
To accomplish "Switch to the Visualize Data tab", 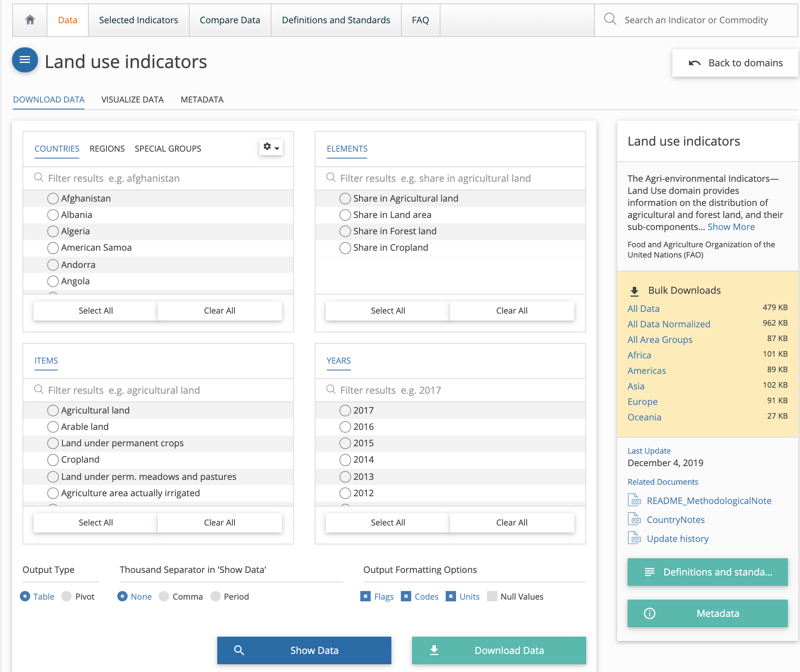I will [132, 100].
